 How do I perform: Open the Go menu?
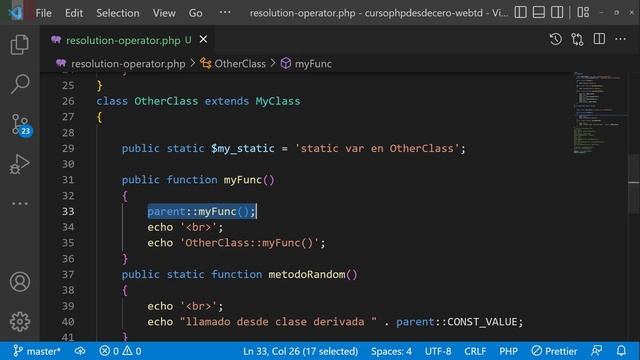(x=196, y=13)
